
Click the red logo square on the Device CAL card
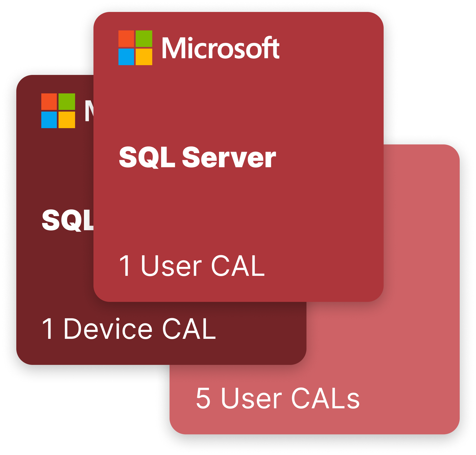click(49, 102)
